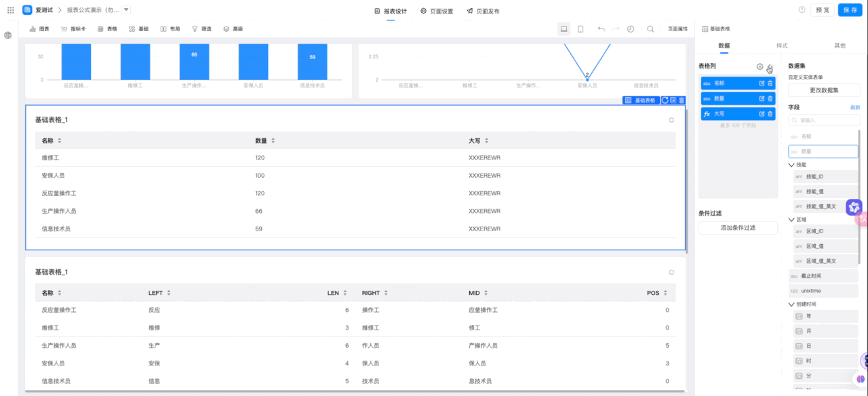Open the 筛选 filter components menu
Viewport: 868px width, 396px height.
click(x=201, y=29)
